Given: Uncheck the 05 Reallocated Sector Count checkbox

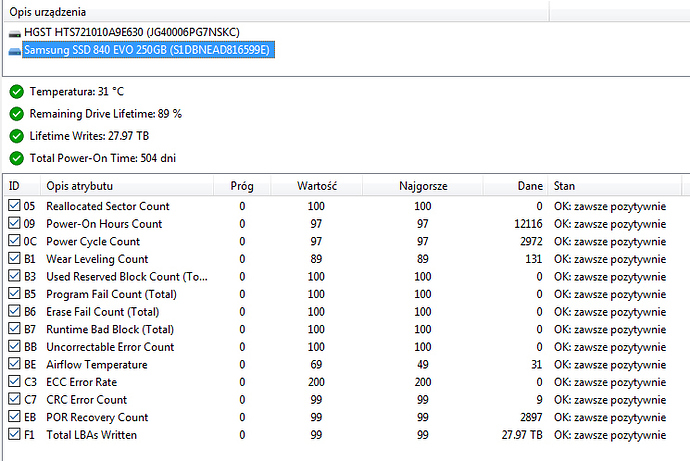Looking at the screenshot, I should [14, 205].
